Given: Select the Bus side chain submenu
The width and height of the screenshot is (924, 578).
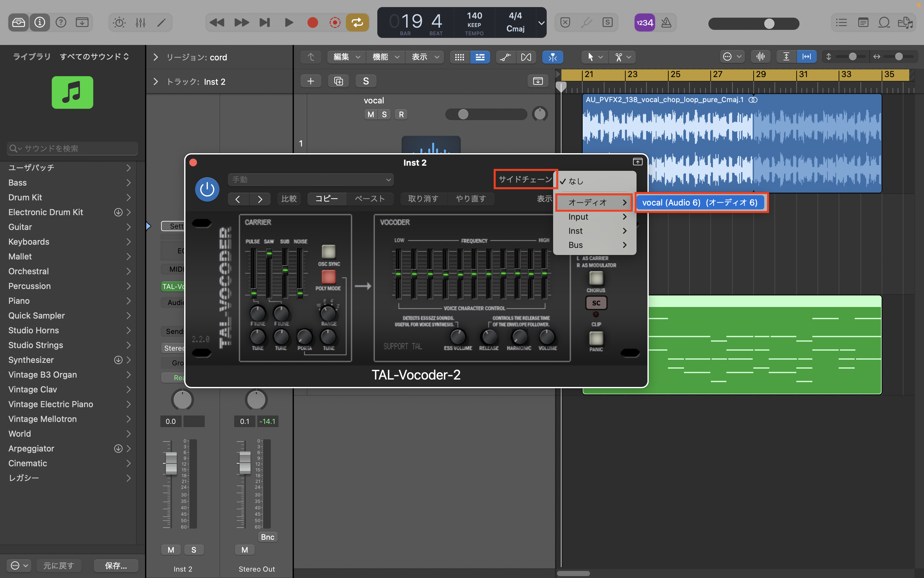Looking at the screenshot, I should (595, 245).
